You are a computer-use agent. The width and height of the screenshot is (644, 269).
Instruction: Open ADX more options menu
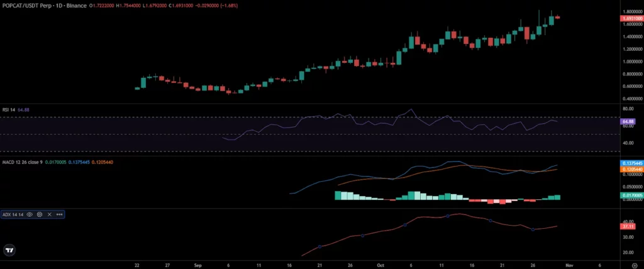[59, 214]
